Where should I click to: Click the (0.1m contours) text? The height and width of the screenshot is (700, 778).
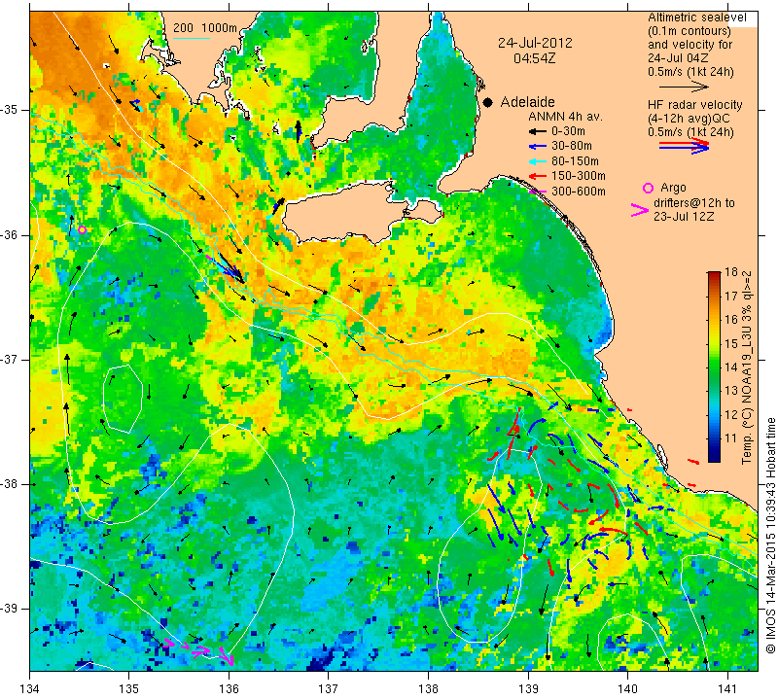click(690, 31)
